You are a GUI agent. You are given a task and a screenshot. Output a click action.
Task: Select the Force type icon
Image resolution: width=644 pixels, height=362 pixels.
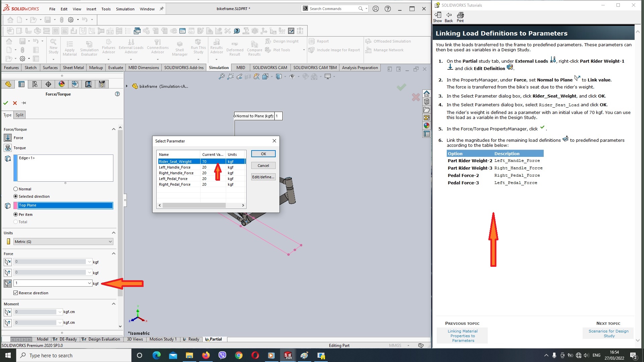[x=8, y=138]
